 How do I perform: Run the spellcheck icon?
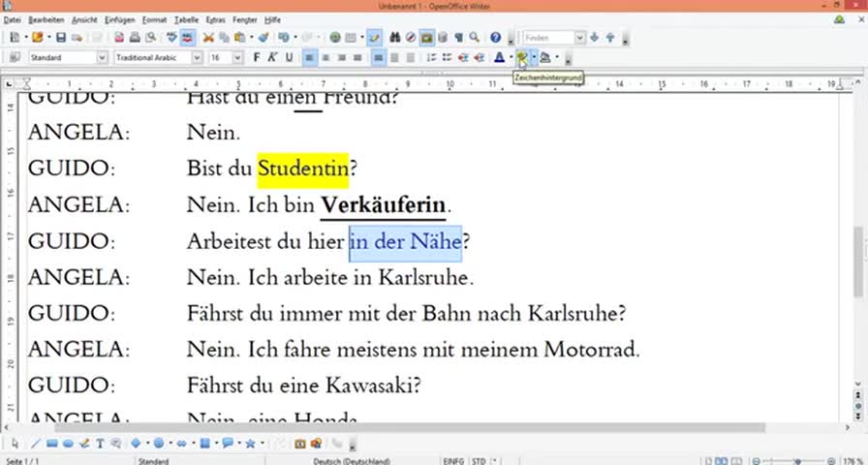(172, 38)
